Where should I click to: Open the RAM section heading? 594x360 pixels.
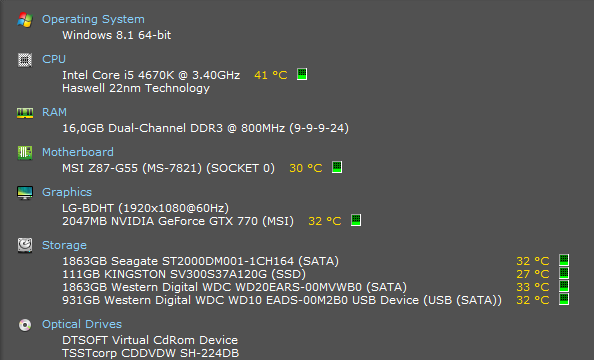pos(54,112)
